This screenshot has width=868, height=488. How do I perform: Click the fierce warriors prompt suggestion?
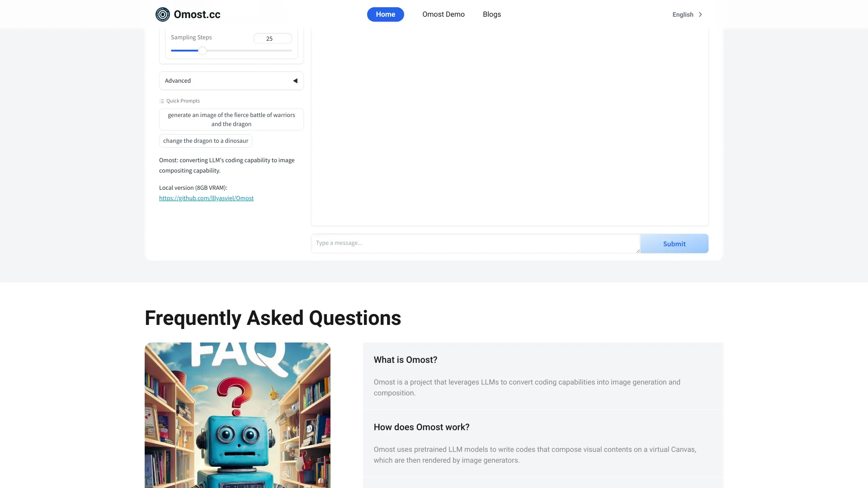(231, 119)
